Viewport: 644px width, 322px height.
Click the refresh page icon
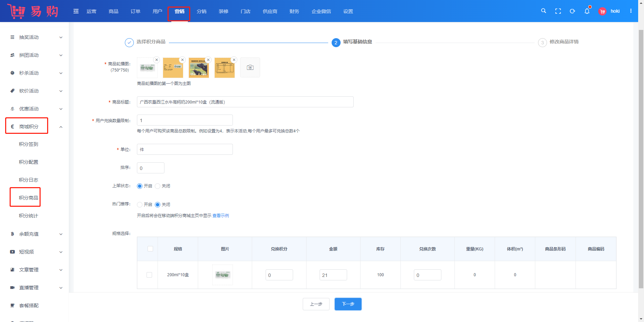[572, 11]
